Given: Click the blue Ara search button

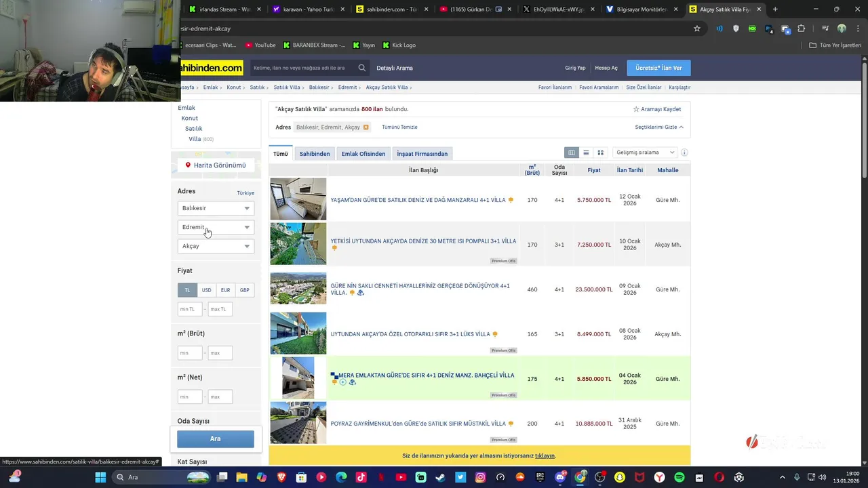Looking at the screenshot, I should tap(216, 439).
